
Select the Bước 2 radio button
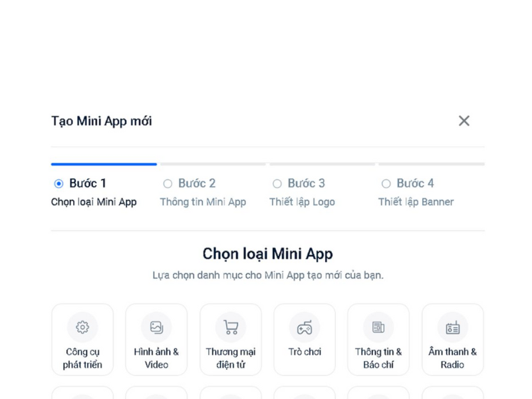tap(168, 183)
